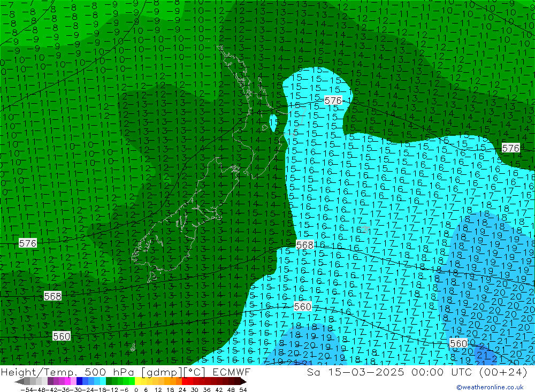Viewport: 535px width, 392px height.
Task: Click the right arrow end of the color scale
Action: click(243, 381)
